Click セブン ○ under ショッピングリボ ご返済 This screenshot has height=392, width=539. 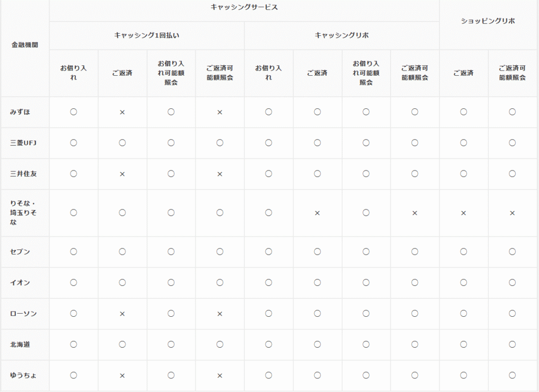(x=464, y=252)
